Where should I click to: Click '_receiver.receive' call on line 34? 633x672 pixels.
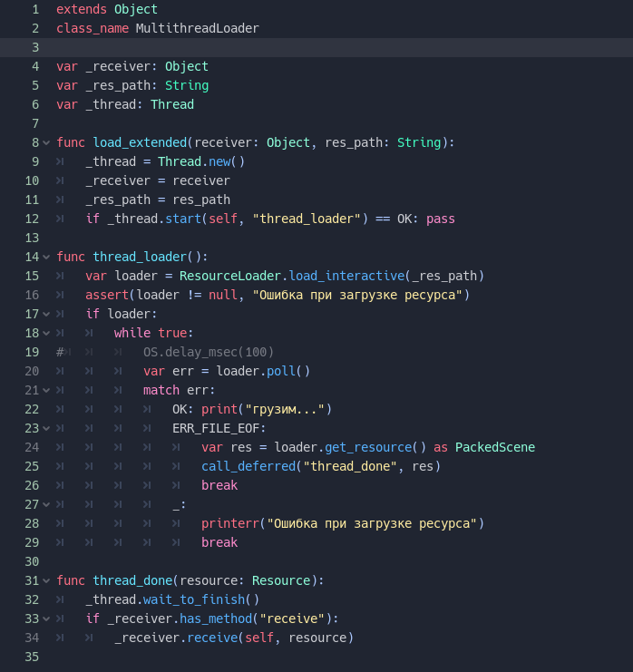[176, 638]
